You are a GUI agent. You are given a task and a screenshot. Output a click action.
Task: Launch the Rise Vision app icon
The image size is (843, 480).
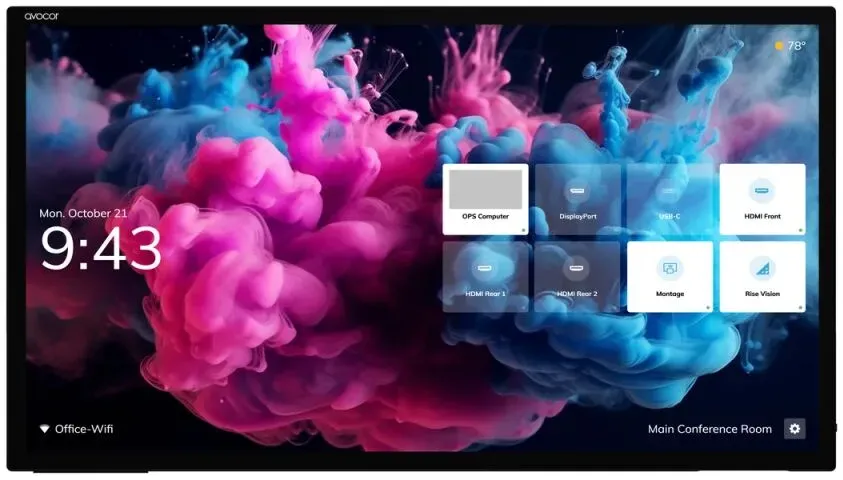coord(762,268)
